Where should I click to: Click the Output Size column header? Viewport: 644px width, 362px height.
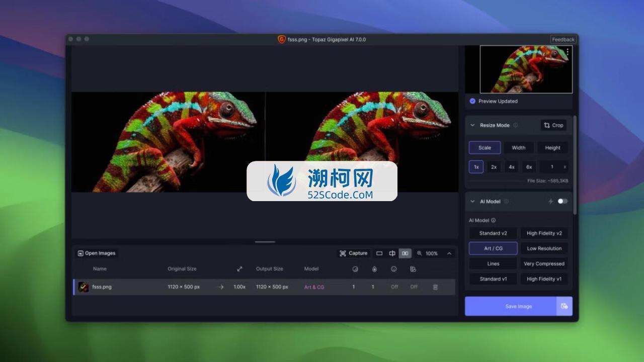click(269, 269)
